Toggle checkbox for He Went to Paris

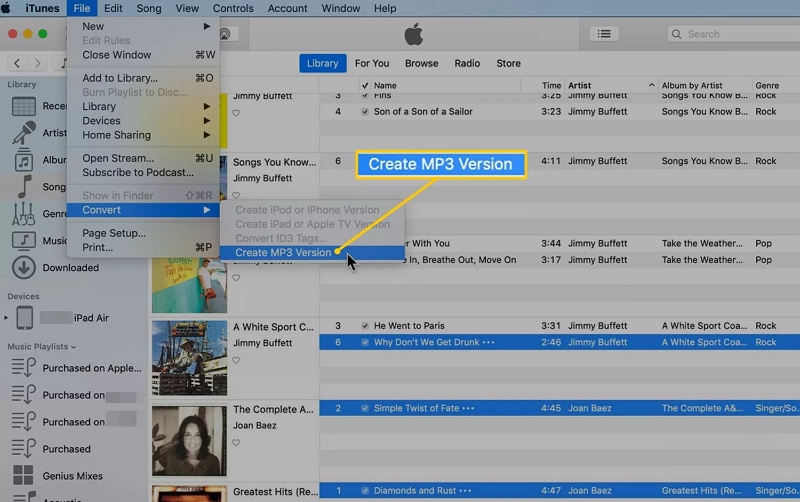point(365,325)
